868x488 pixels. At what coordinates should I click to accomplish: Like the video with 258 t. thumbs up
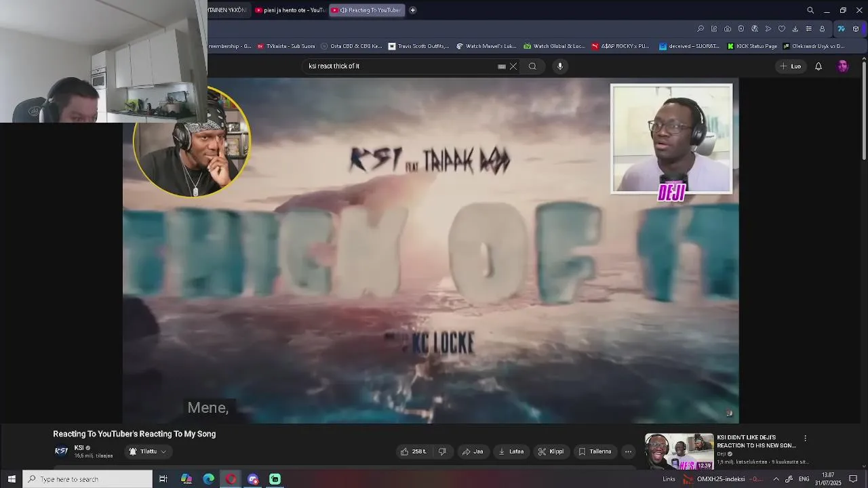(x=414, y=451)
